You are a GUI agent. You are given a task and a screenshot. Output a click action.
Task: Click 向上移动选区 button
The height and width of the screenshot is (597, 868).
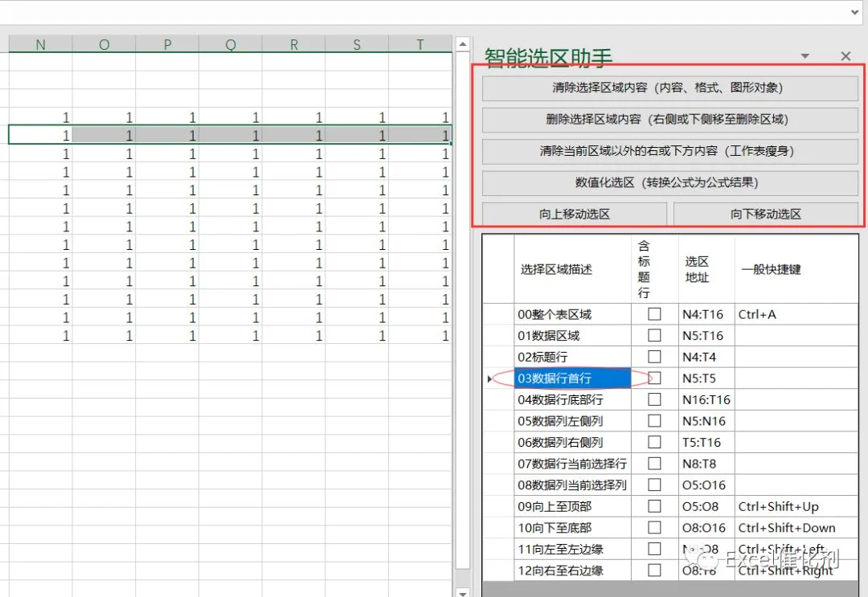(575, 214)
